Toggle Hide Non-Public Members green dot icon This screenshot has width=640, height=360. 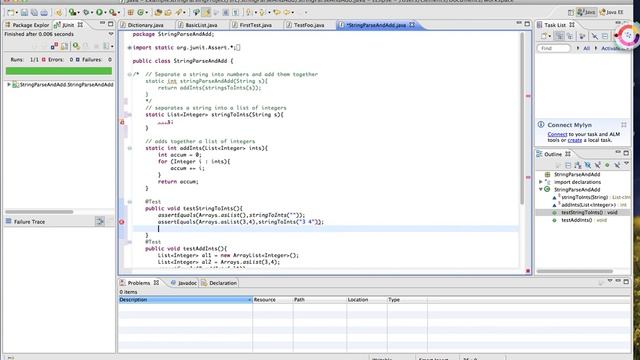pyautogui.click(x=607, y=165)
